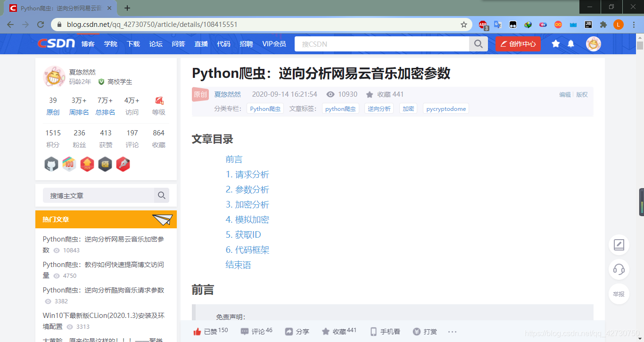644x342 pixels.
Task: Click the 编辑 link in the article header
Action: pos(565,94)
